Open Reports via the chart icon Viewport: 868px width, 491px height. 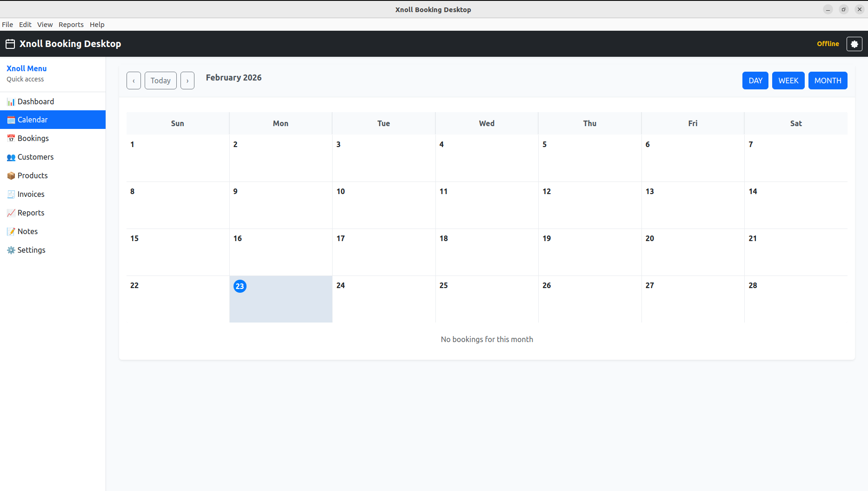11,213
